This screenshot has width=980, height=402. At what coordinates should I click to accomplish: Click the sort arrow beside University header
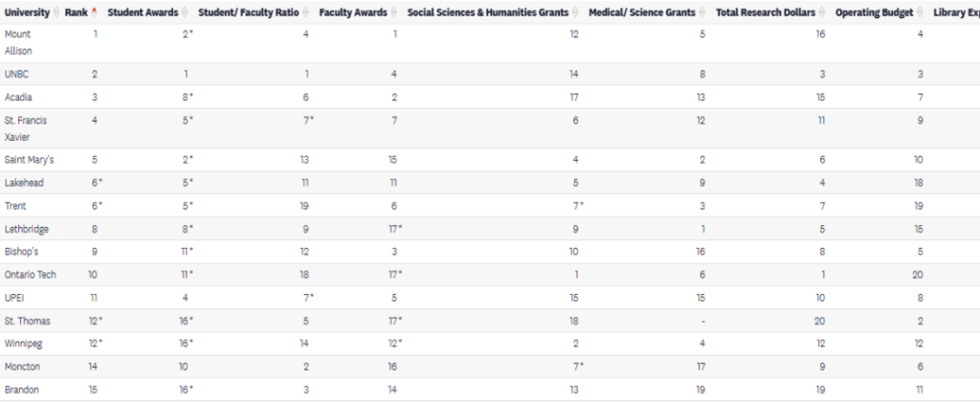(56, 12)
